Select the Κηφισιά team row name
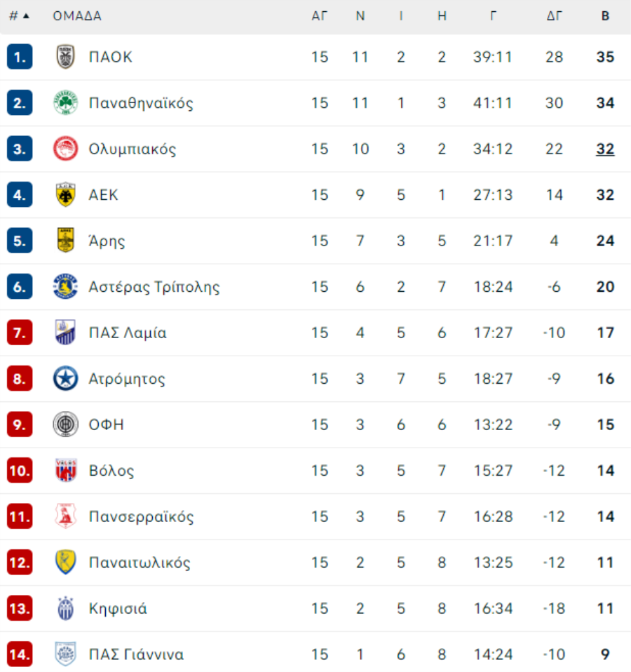 coord(118,609)
